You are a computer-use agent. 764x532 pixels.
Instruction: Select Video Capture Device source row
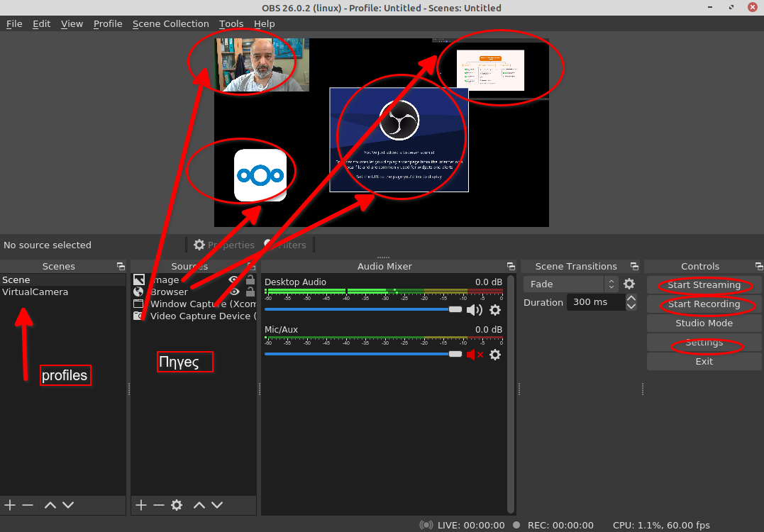(194, 316)
